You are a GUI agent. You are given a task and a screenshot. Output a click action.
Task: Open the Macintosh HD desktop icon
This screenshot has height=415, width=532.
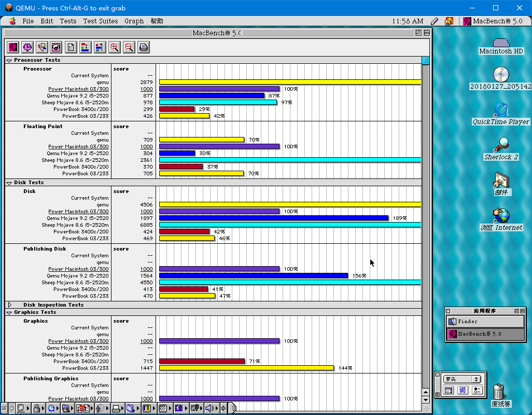pos(501,47)
